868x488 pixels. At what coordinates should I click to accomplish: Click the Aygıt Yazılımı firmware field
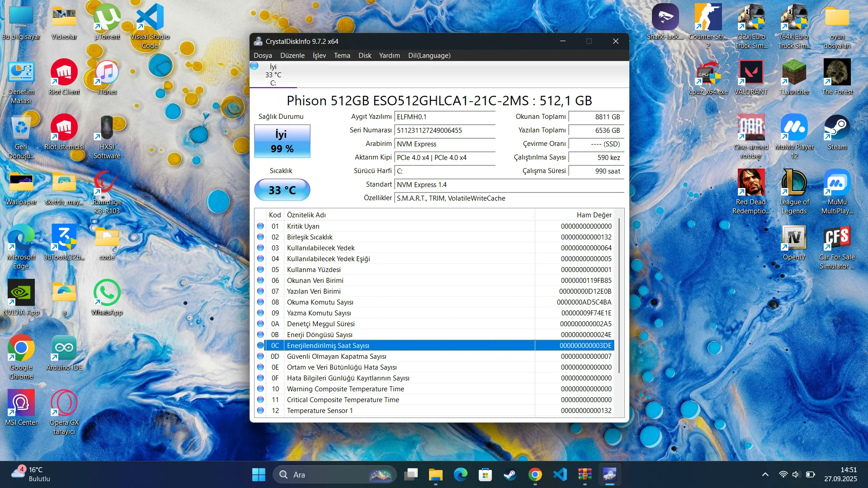(x=445, y=117)
